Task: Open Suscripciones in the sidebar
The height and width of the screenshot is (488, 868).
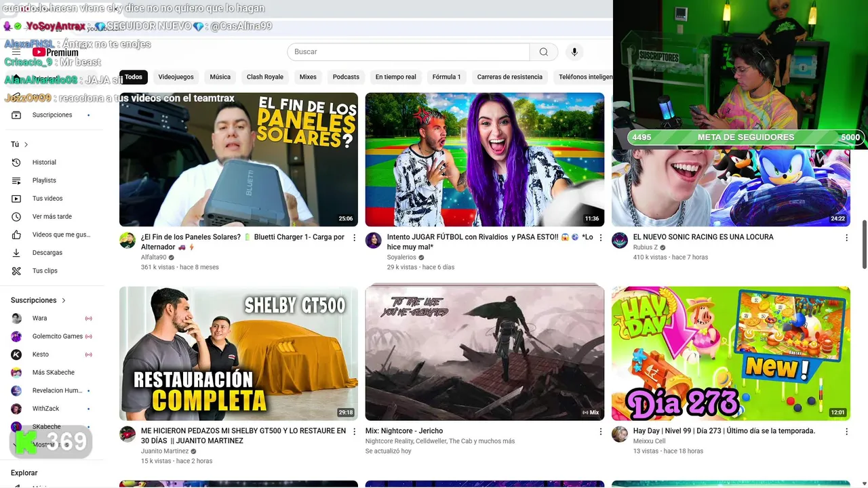Action: click(x=52, y=115)
